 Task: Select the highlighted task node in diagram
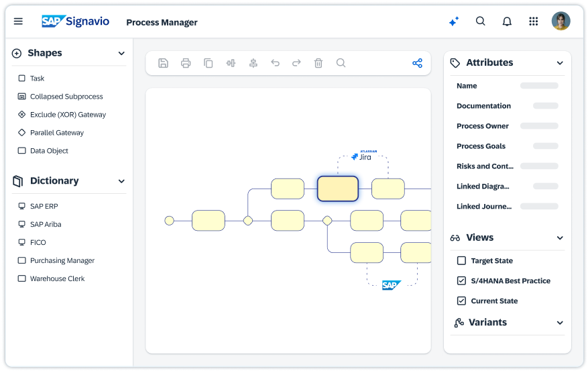[x=337, y=189]
